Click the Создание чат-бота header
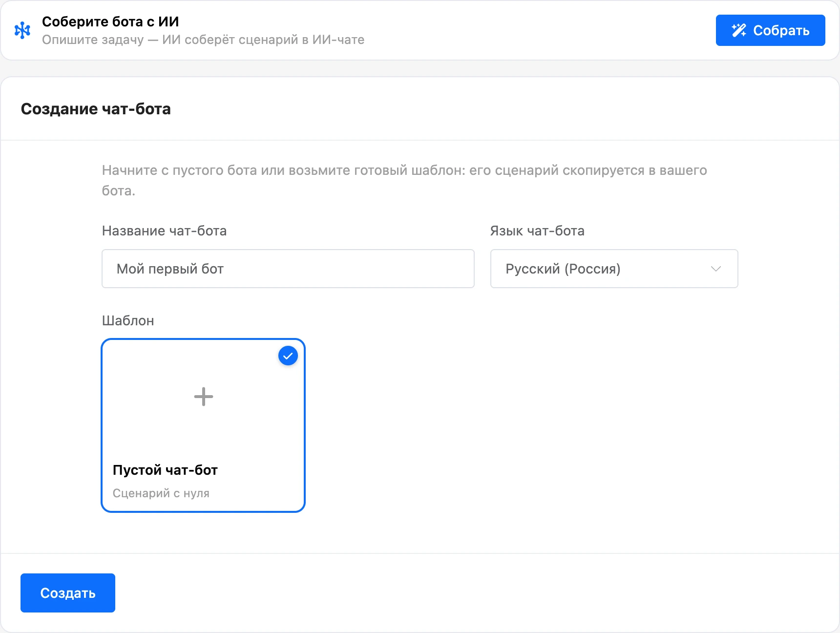 [96, 108]
